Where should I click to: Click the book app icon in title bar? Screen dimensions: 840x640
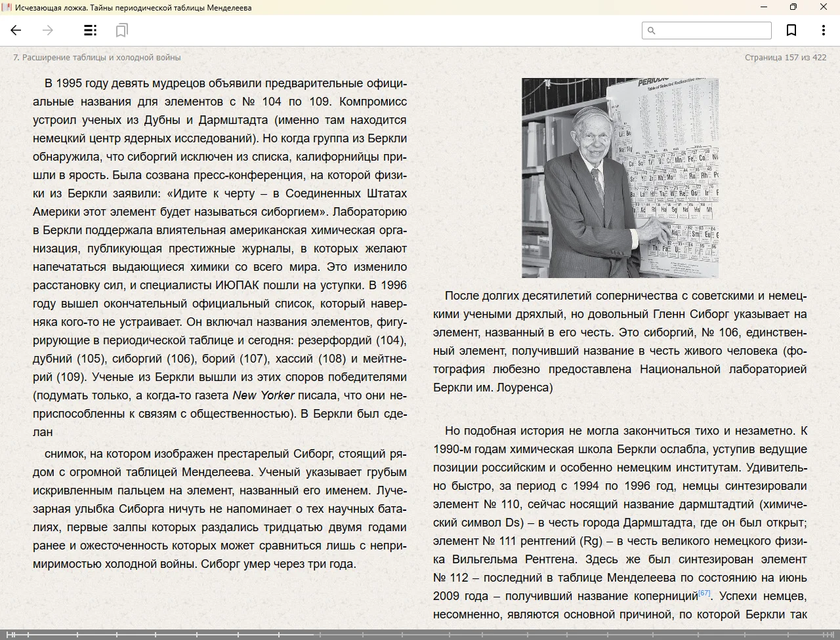(x=7, y=7)
